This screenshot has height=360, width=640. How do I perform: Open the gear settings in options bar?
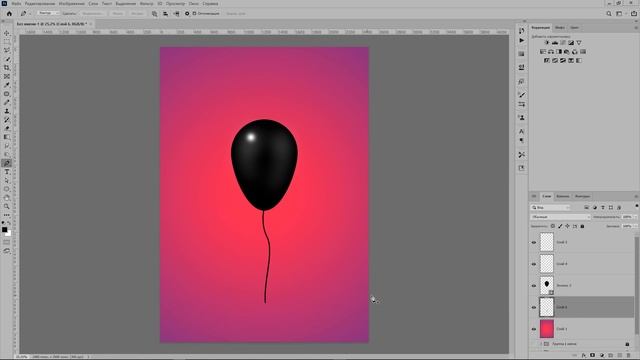(x=187, y=13)
